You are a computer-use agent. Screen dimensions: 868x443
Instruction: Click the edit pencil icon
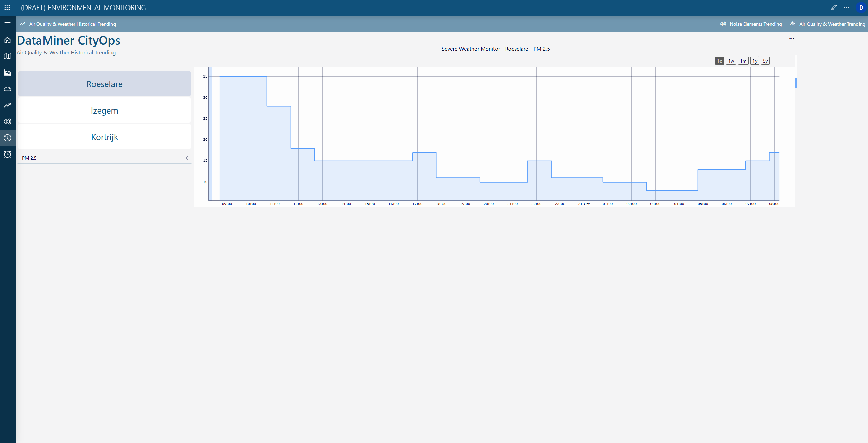point(834,7)
